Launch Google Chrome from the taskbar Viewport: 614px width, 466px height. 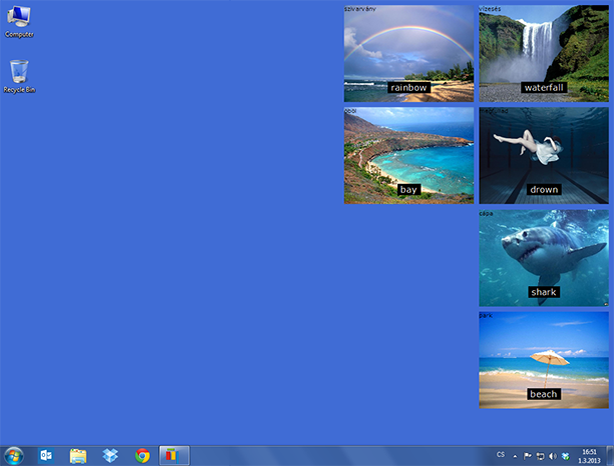(142, 456)
